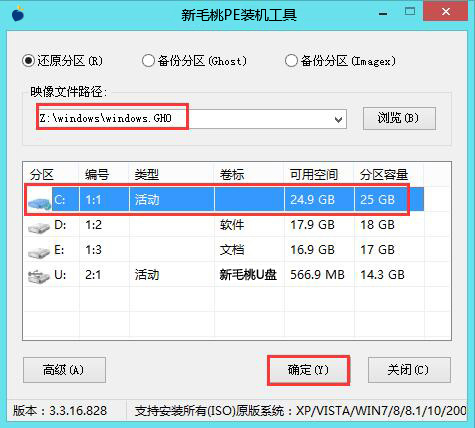Sort by the 卷标 column header
Viewport: 475px width, 428px height.
[x=232, y=174]
